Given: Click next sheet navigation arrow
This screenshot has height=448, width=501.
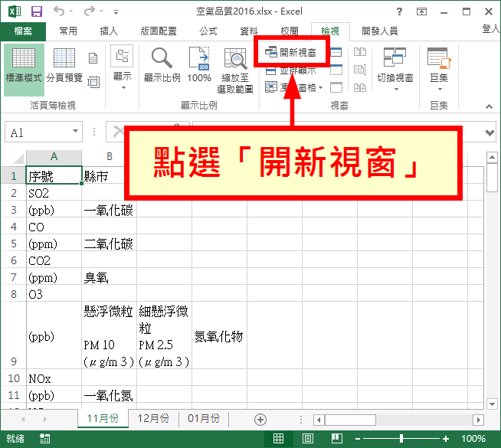Looking at the screenshot, I should (44, 419).
